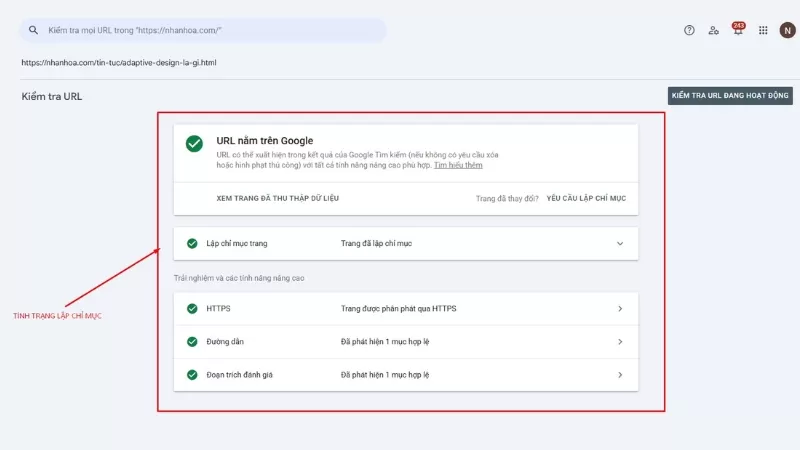Viewport: 800px width, 450px height.
Task: Open the N account avatar
Action: (787, 30)
